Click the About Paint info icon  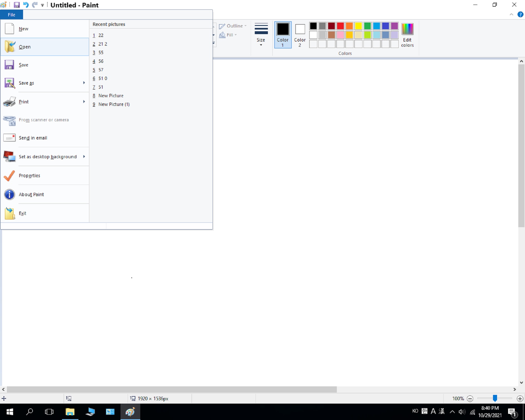tap(9, 194)
